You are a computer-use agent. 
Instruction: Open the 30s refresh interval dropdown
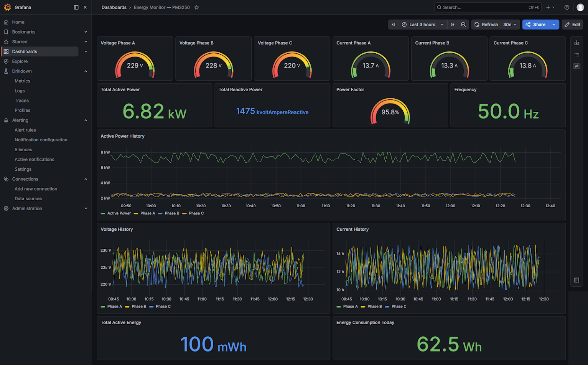[x=510, y=25]
